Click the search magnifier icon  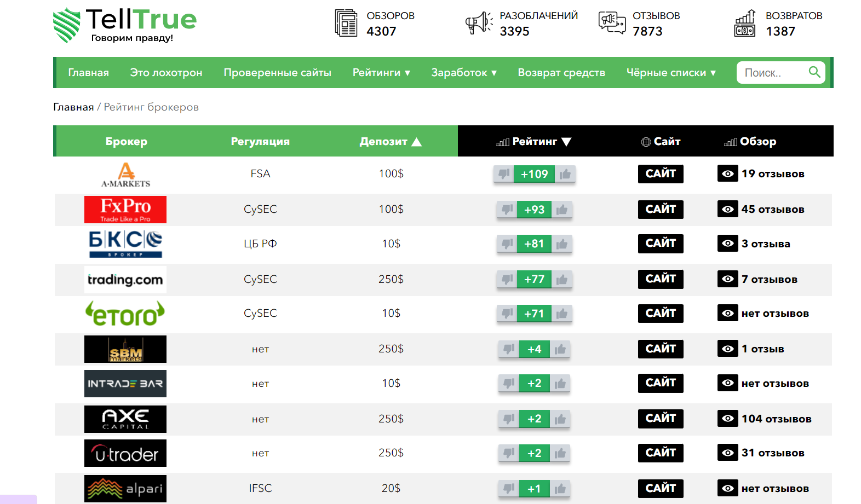814,72
